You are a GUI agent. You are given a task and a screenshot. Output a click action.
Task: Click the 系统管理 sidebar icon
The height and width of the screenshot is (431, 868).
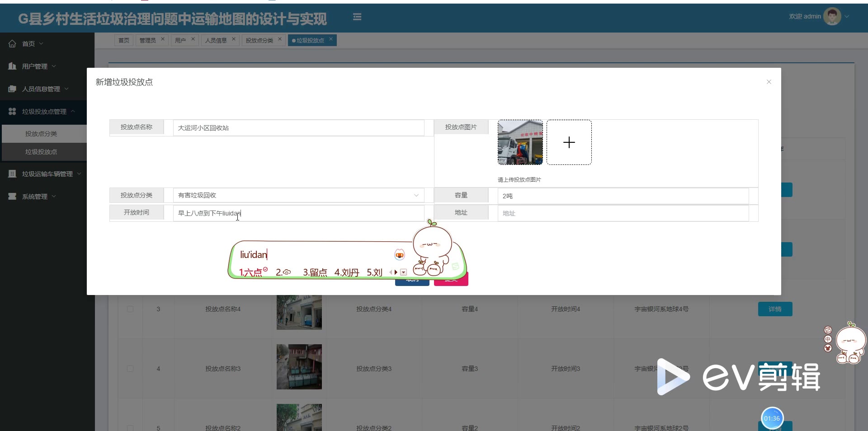click(12, 197)
